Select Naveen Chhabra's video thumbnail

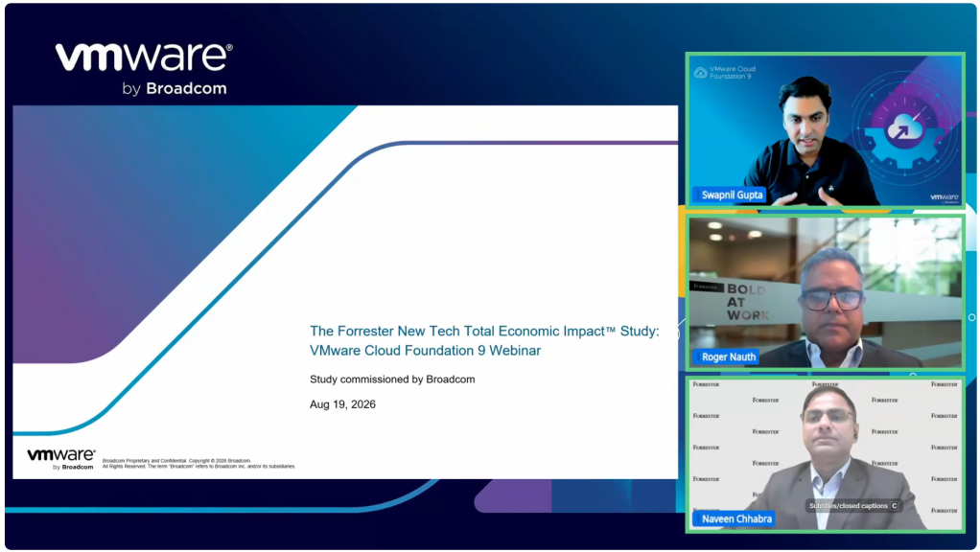tap(825, 454)
